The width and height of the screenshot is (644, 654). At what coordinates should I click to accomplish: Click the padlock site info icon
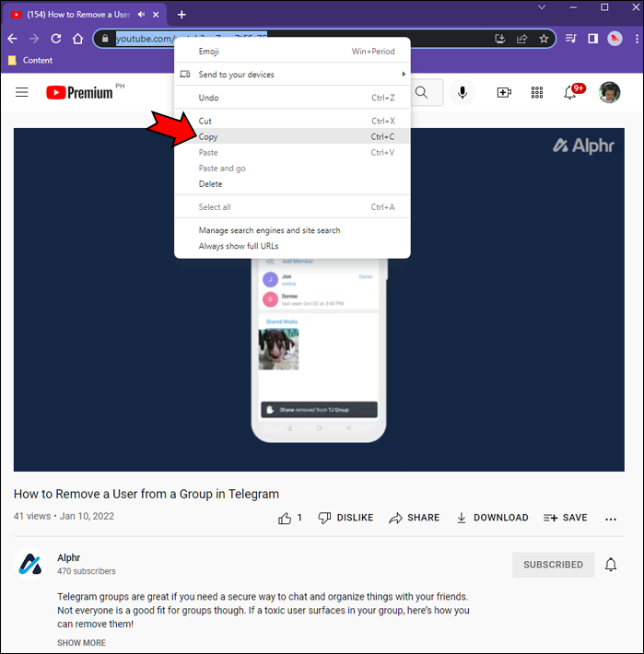pos(105,39)
